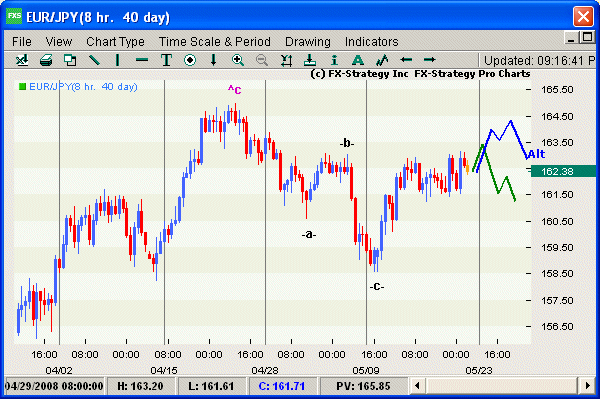Click the horizontal scrollbar track
Image resolution: width=600 pixels, height=399 pixels.
tap(502, 385)
